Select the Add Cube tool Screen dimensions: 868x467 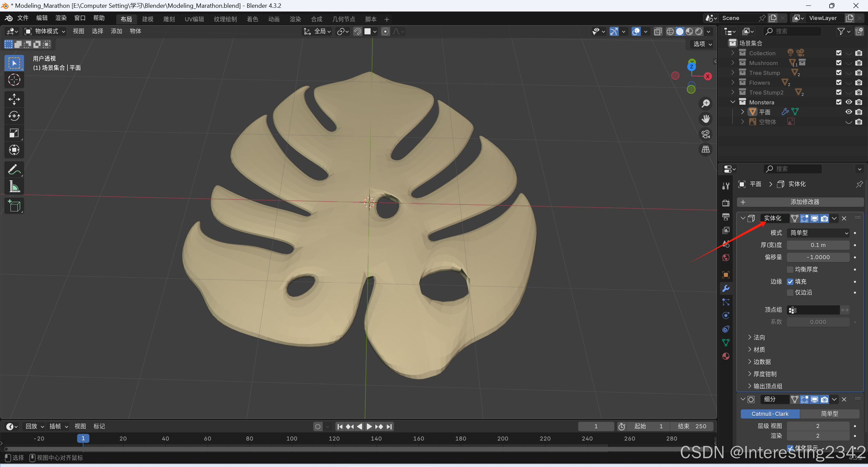tap(14, 206)
